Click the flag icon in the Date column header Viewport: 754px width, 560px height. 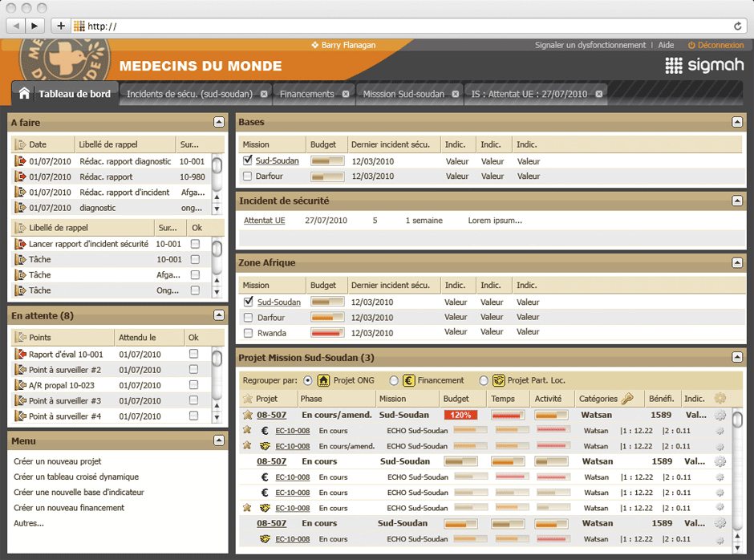(20, 144)
